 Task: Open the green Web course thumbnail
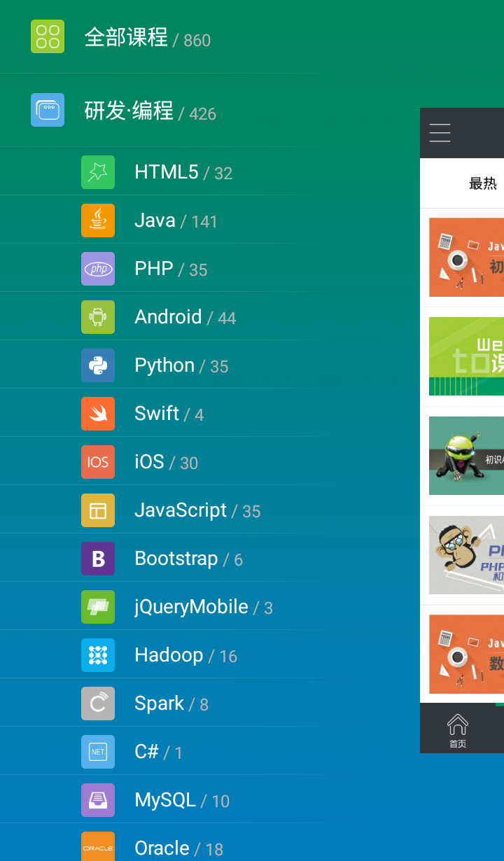[x=466, y=356]
